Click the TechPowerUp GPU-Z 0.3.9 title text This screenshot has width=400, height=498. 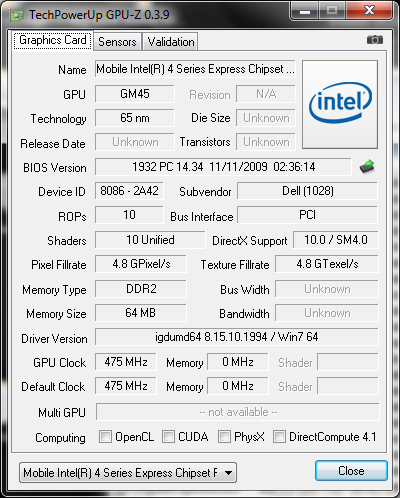tap(99, 15)
